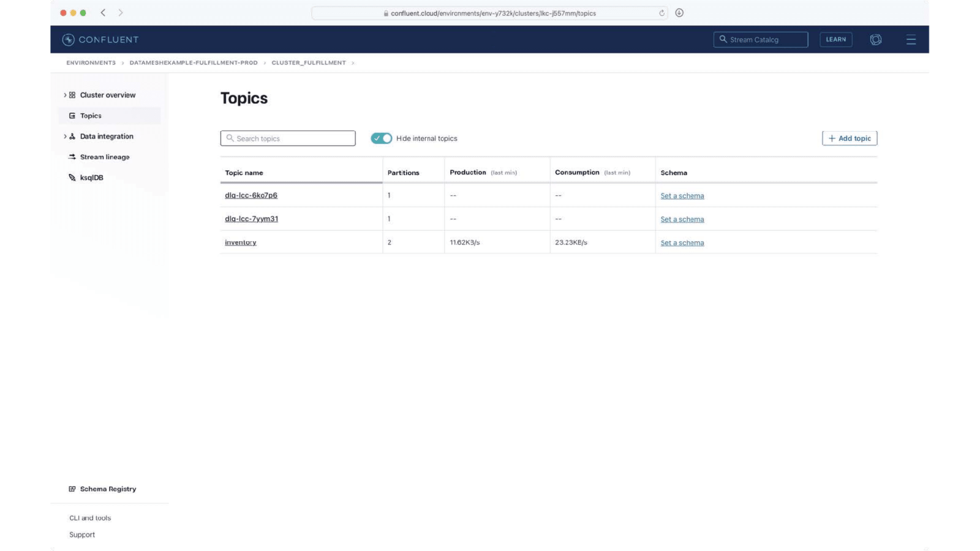Go forward with browser forward arrow
Image resolution: width=980 pixels, height=551 pixels.
[121, 12]
